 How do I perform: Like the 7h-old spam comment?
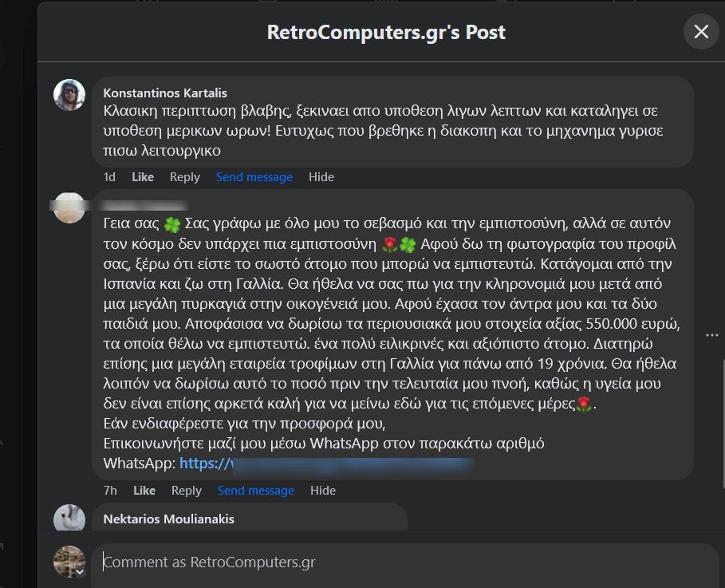coord(144,491)
